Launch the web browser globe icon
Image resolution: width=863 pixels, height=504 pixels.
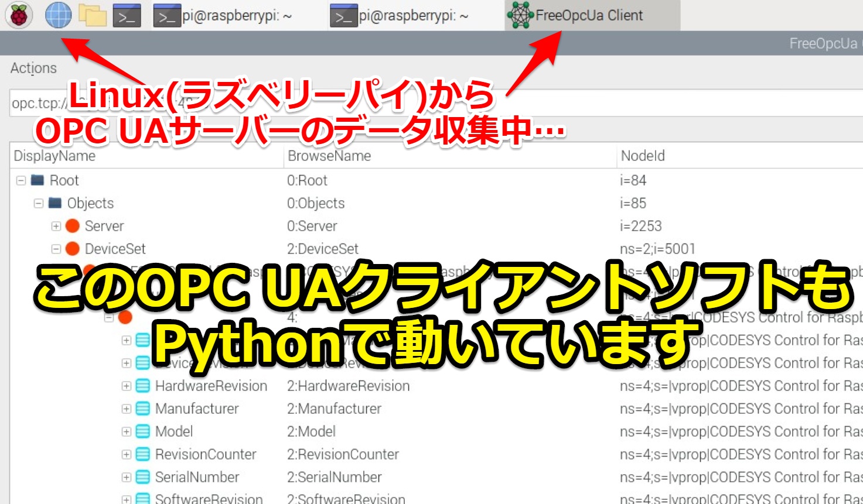tap(58, 15)
